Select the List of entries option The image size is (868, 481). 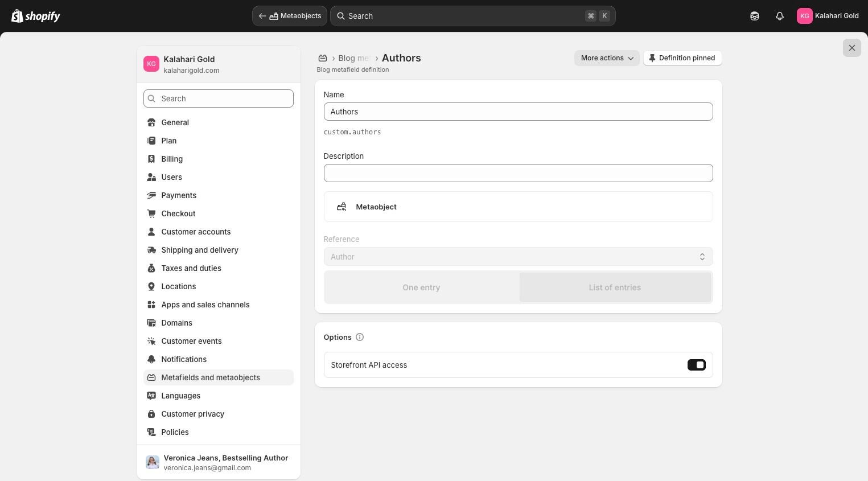point(615,287)
